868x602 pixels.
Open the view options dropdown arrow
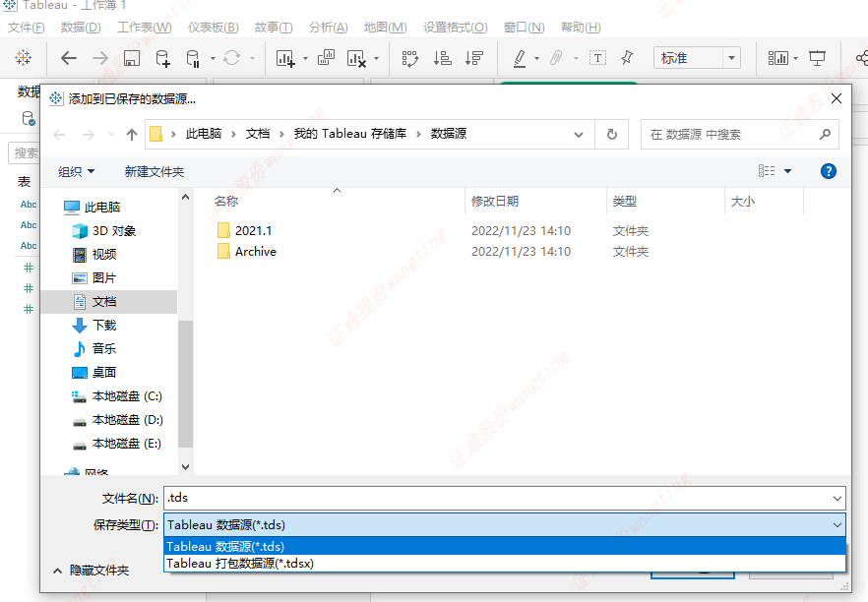coord(787,171)
